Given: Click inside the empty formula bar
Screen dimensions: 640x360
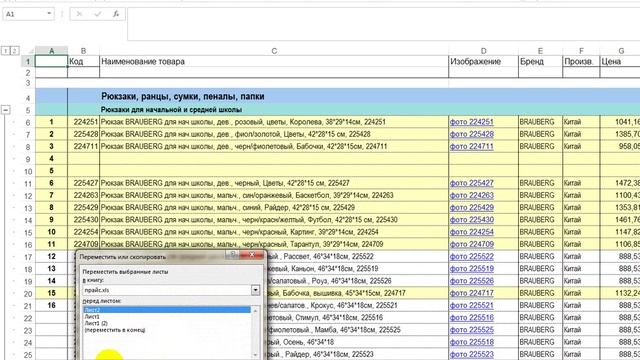Looking at the screenshot, I should 383,24.
